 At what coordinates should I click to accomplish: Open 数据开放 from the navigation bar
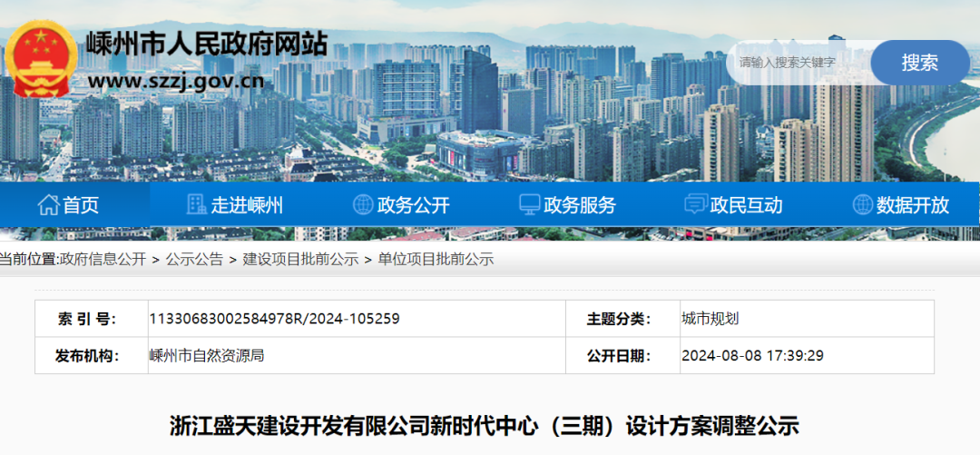[913, 205]
